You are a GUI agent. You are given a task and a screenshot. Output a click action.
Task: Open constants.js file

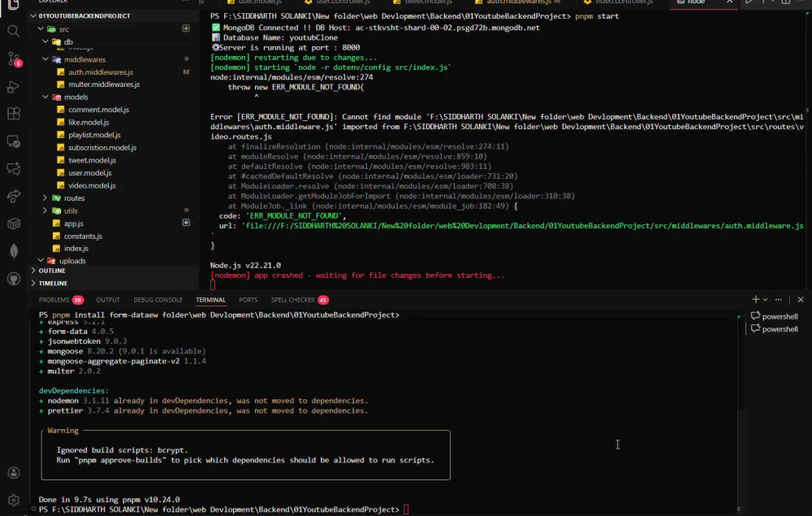[x=83, y=236]
